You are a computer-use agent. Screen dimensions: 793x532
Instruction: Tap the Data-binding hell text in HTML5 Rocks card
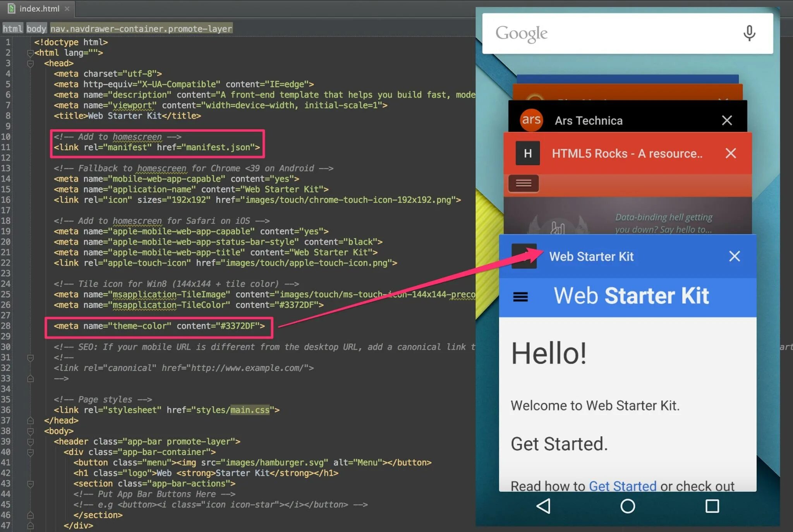[x=663, y=223]
